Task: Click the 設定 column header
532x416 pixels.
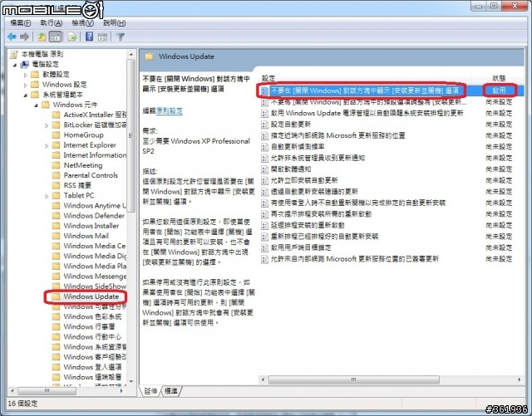Action: pos(268,78)
